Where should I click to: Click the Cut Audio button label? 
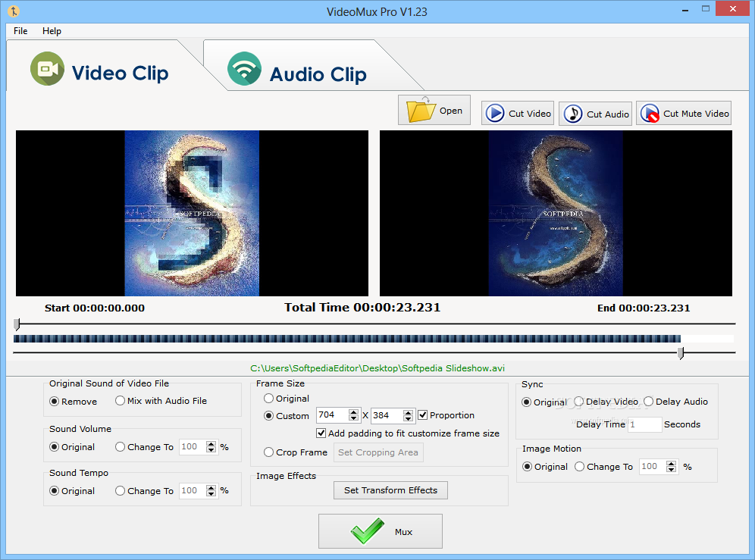click(x=608, y=114)
